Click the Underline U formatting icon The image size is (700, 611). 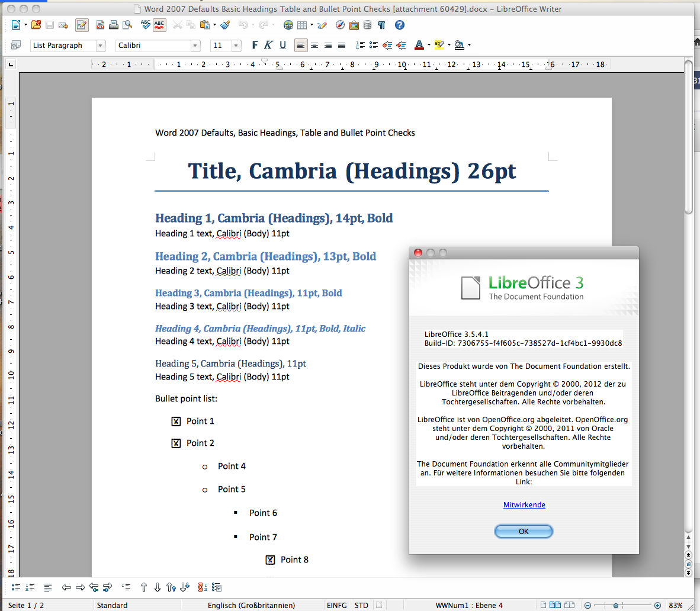[x=282, y=45]
